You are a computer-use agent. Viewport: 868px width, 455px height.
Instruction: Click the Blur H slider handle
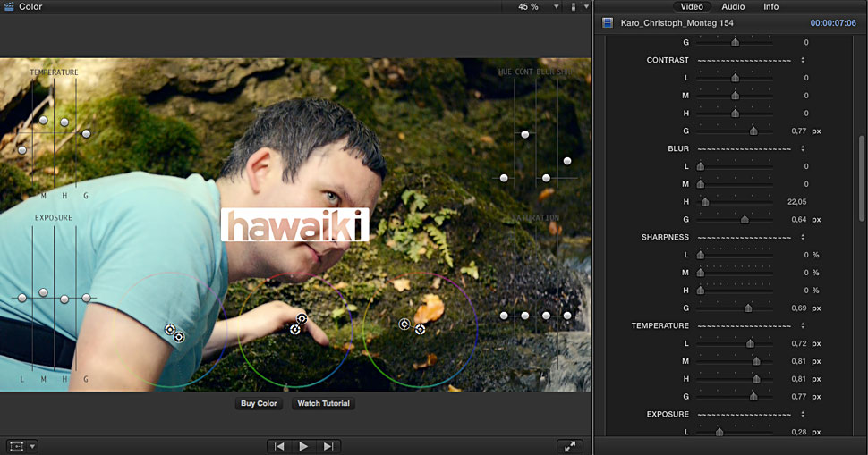coord(705,202)
